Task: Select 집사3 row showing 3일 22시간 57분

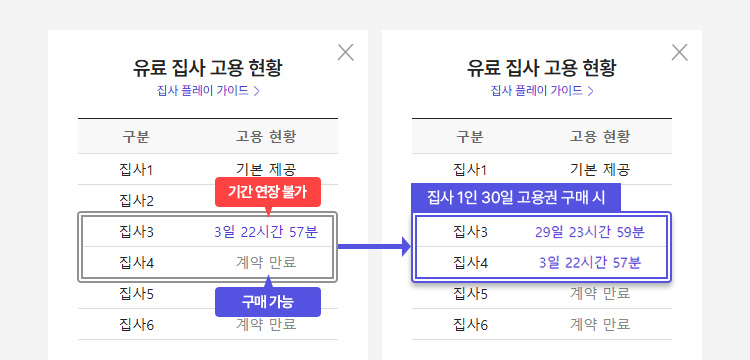Action: click(x=208, y=232)
